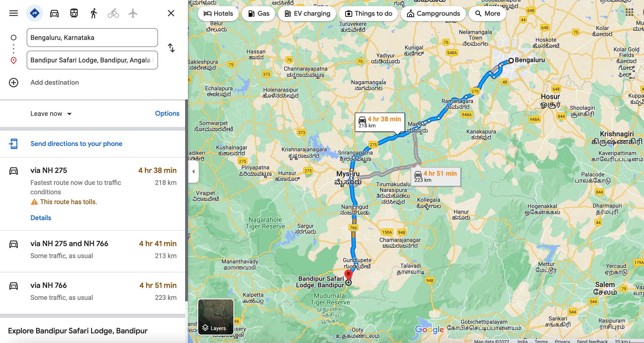The width and height of the screenshot is (644, 343).
Task: Click the 4 hr 38 min map callout
Action: pos(380,122)
